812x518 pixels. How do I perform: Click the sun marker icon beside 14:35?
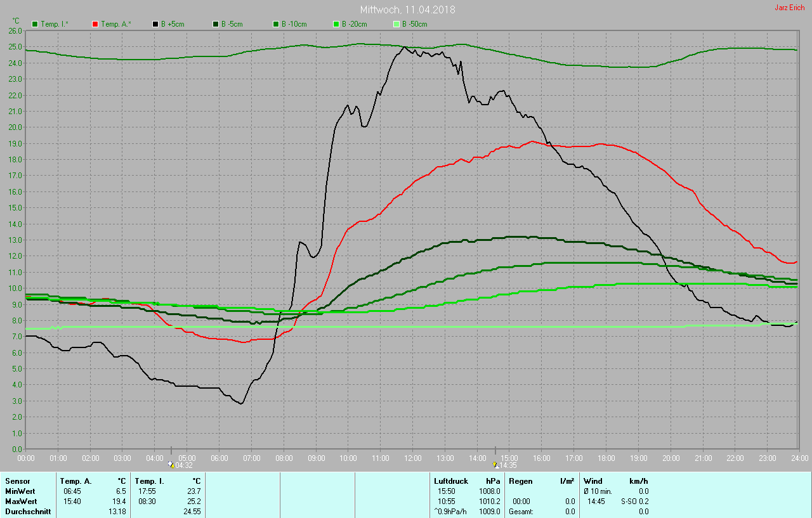tap(495, 465)
